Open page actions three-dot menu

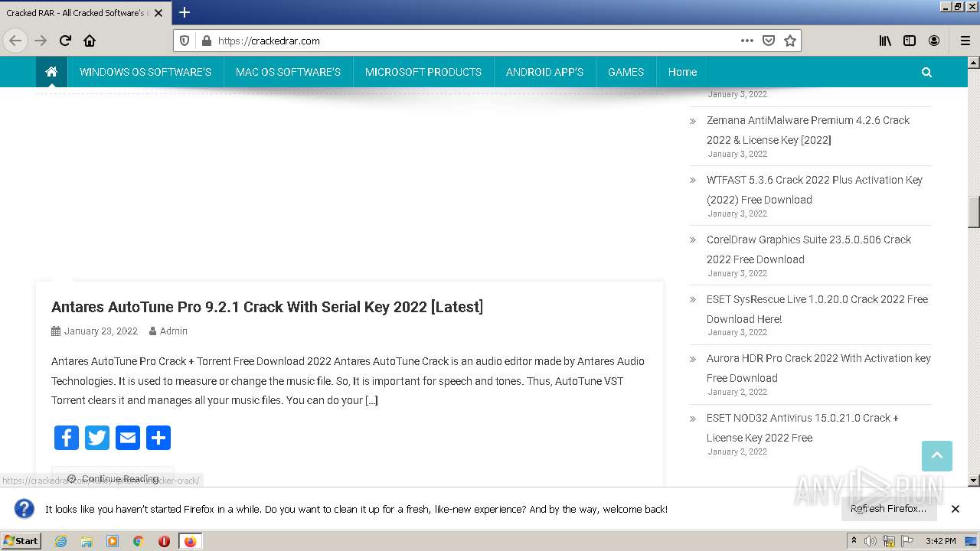coord(747,41)
